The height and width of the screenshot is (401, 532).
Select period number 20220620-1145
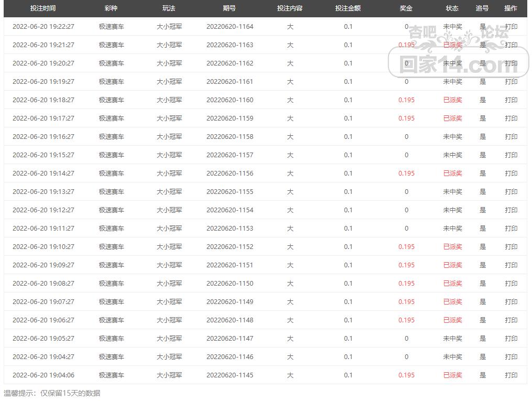pos(230,375)
